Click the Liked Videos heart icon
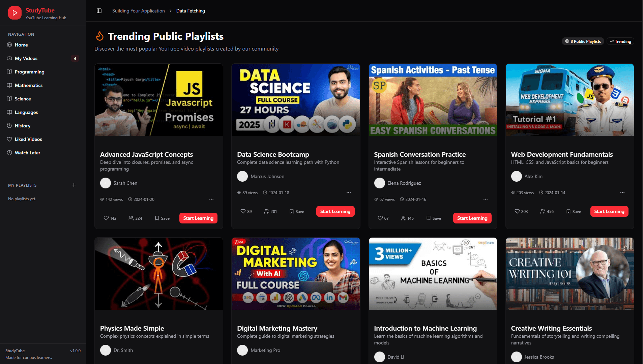Viewport: 643px width, 364px height. click(x=10, y=139)
